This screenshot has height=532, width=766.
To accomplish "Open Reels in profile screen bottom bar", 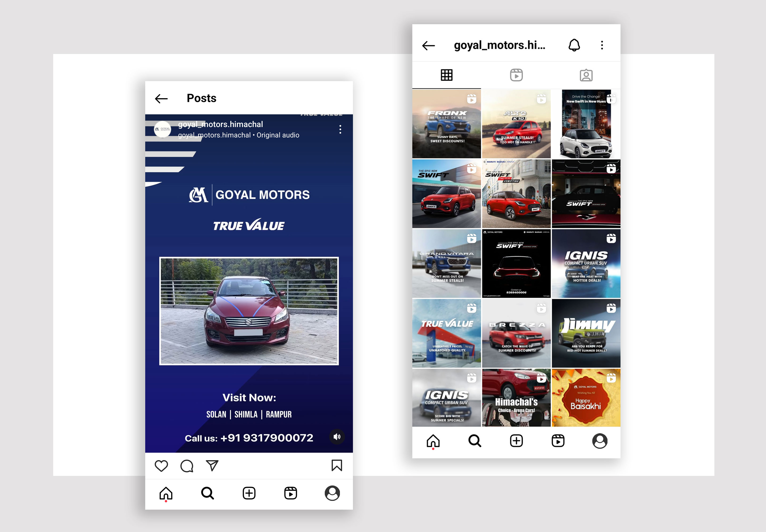I will coord(558,441).
